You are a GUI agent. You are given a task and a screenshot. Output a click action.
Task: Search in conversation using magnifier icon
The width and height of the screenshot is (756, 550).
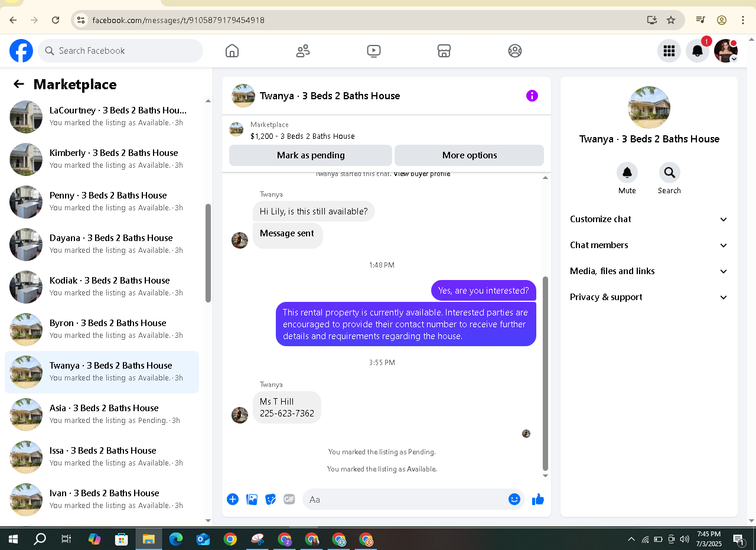click(670, 173)
